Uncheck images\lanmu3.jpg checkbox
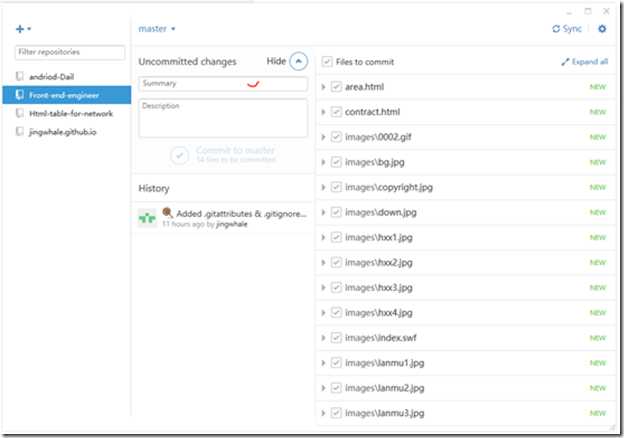Viewport: 624px width, 438px height. pos(336,413)
